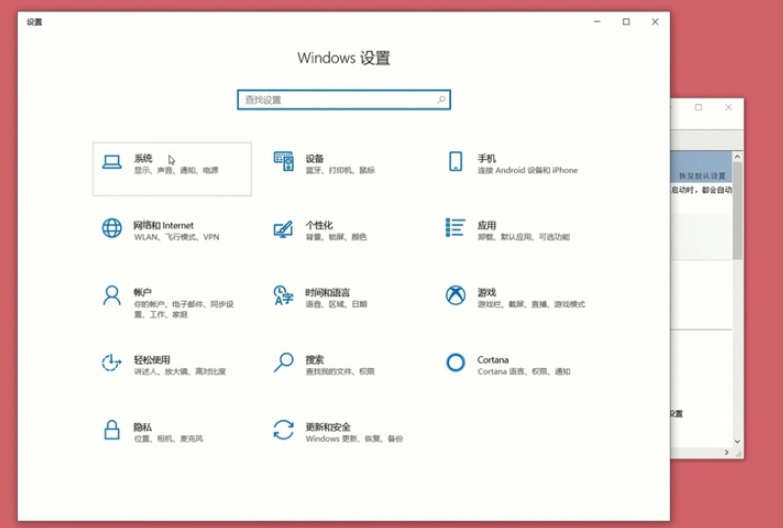This screenshot has width=783, height=528.
Task: Open the 轻松使用 icon
Action: [111, 363]
